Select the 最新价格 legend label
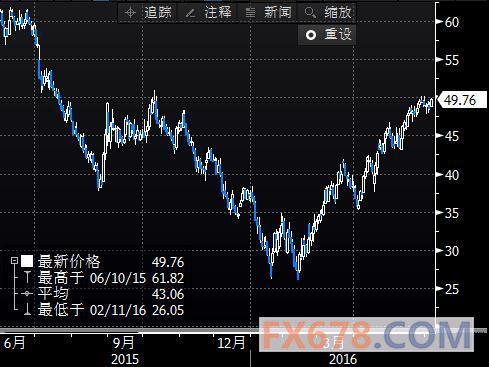Image resolution: width=489 pixels, height=367 pixels. tap(69, 262)
